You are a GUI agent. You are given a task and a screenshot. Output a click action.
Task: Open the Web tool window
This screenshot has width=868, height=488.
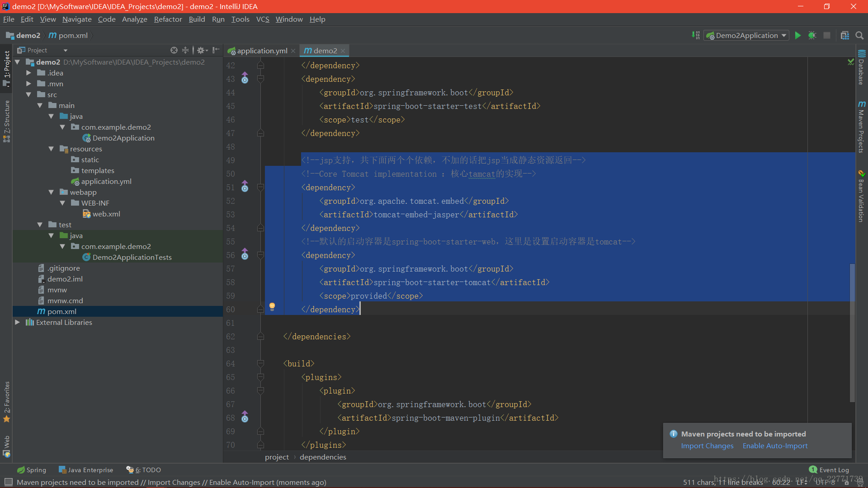[x=6, y=446]
